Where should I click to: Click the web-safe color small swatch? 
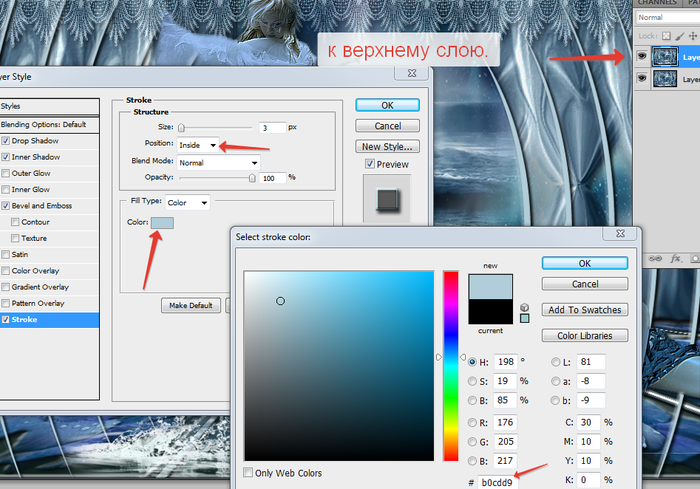pos(525,318)
